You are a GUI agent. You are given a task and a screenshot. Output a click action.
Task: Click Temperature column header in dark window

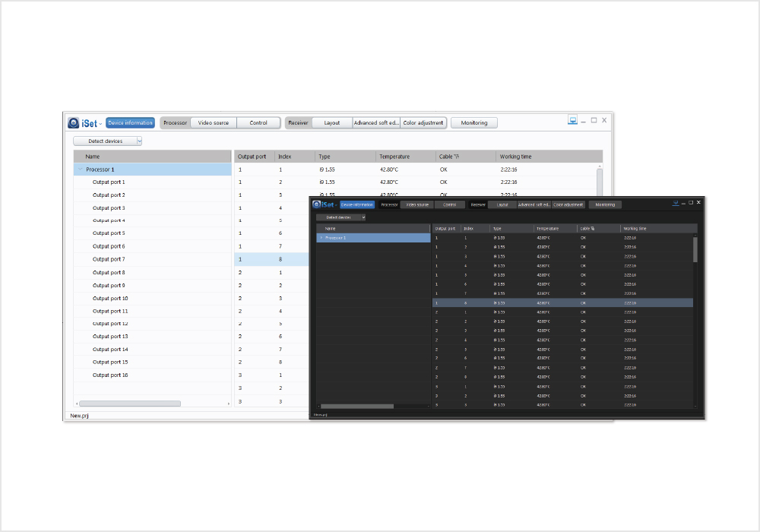[556, 228]
